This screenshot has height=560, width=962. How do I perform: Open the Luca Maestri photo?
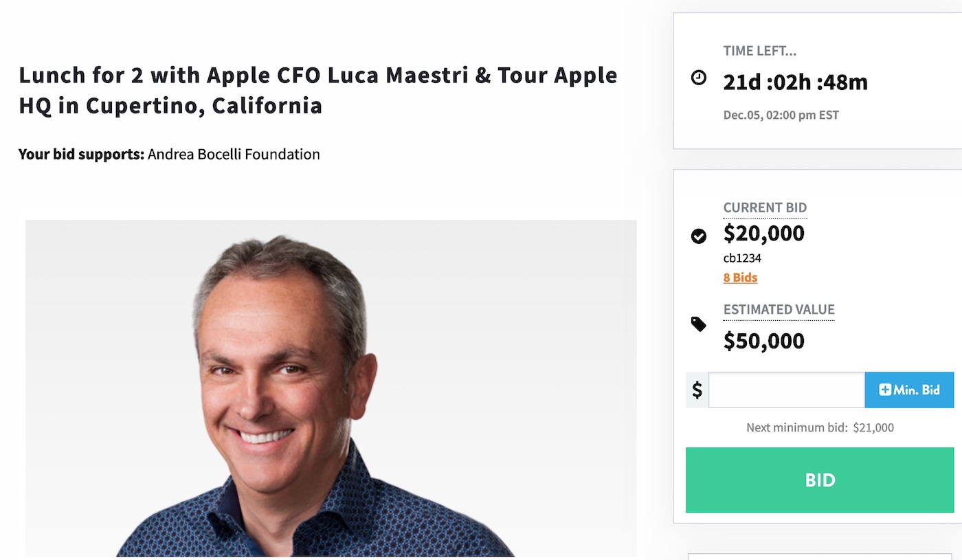331,388
